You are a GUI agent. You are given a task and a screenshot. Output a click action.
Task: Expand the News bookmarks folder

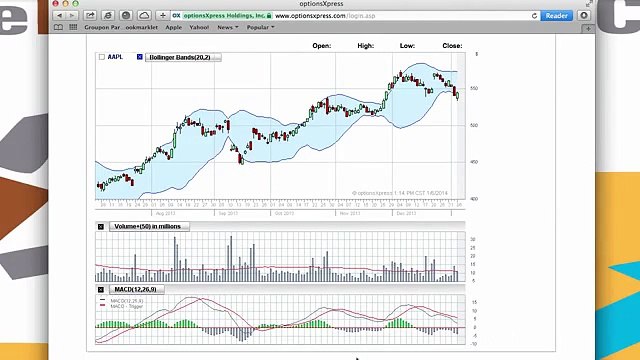[x=228, y=27]
